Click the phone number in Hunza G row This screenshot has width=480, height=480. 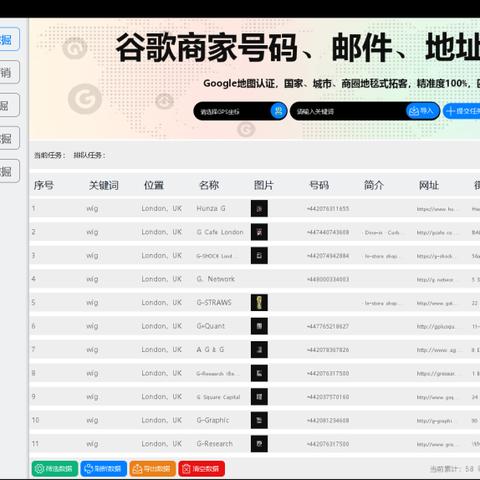[x=328, y=209]
